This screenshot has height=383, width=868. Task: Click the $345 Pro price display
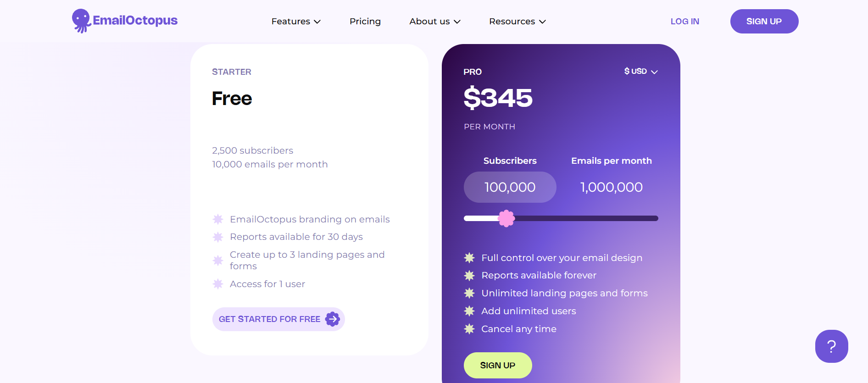(498, 98)
